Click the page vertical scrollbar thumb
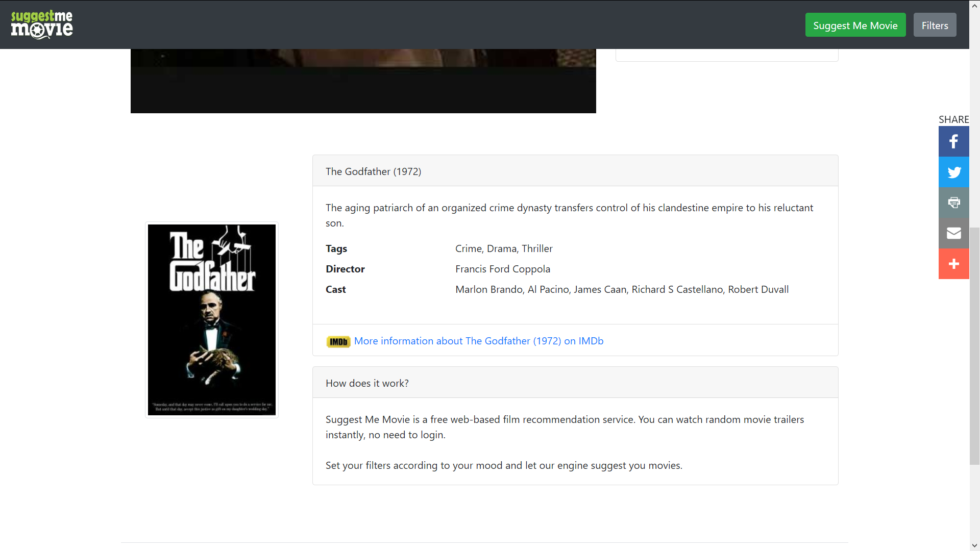980x551 pixels. point(974,346)
